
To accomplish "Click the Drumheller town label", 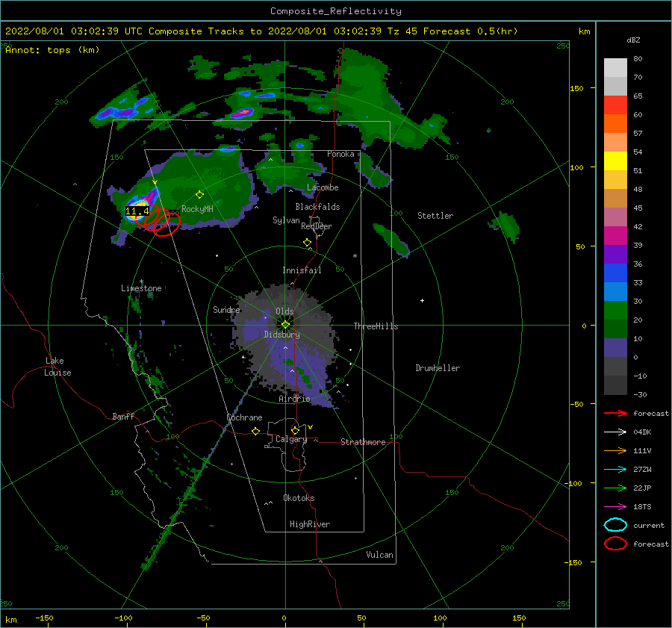I will [438, 368].
